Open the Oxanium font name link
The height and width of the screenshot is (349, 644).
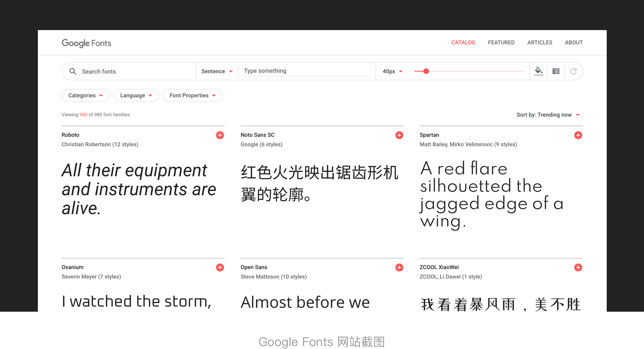pos(72,267)
